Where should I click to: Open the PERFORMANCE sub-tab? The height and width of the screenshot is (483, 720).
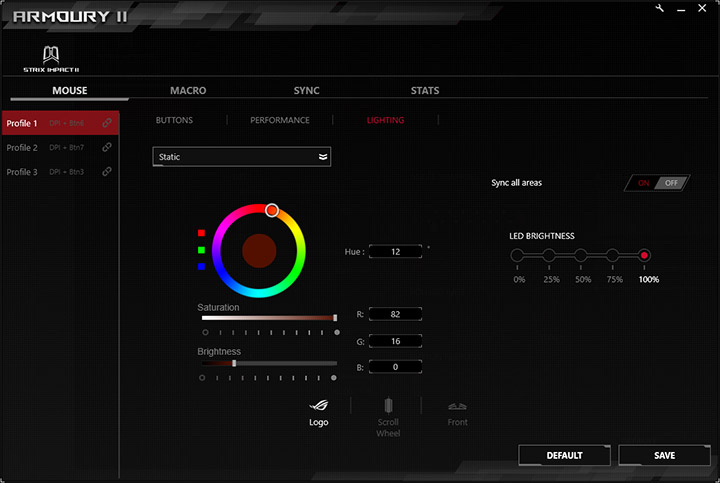(x=280, y=120)
